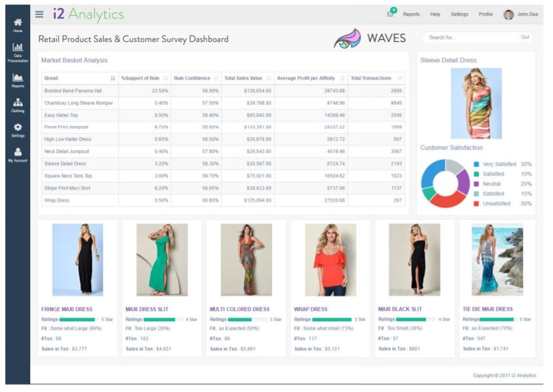Click Unsatisfied red legend swatch
Screen dimensions: 553x392
point(476,204)
